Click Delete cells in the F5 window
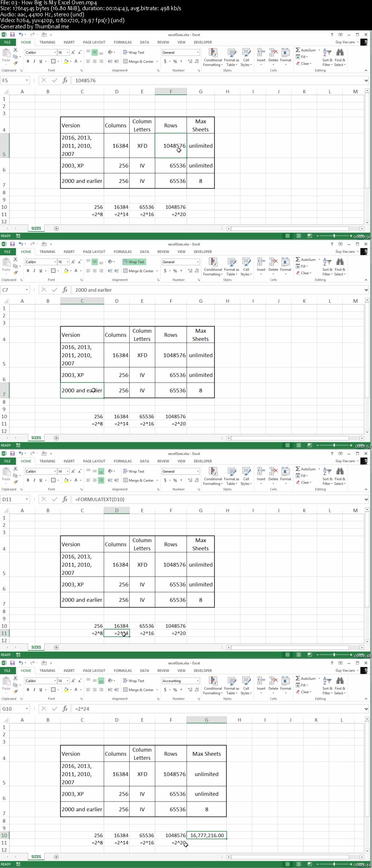The width and height of the screenshot is (372, 868). coord(273,57)
